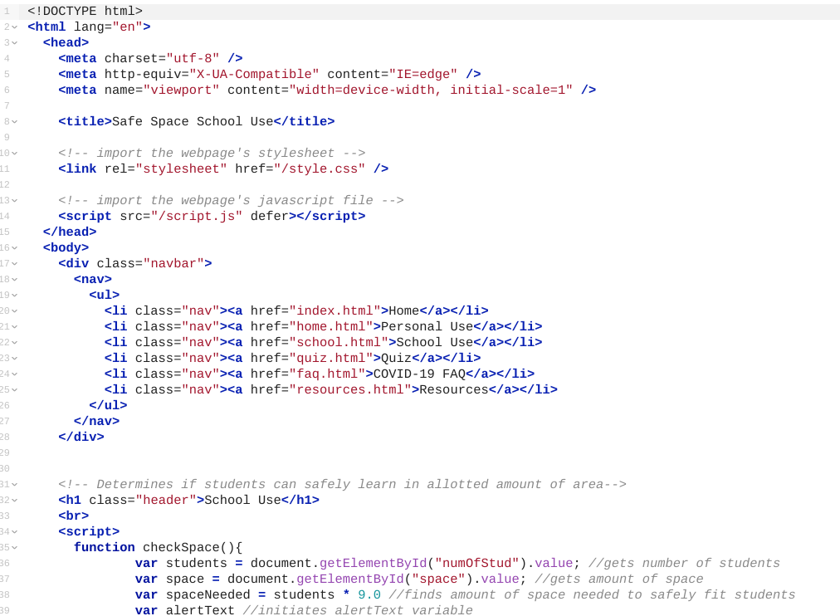Collapse the inline script fold on line 34
This screenshot has height=616, width=840.
14,531
